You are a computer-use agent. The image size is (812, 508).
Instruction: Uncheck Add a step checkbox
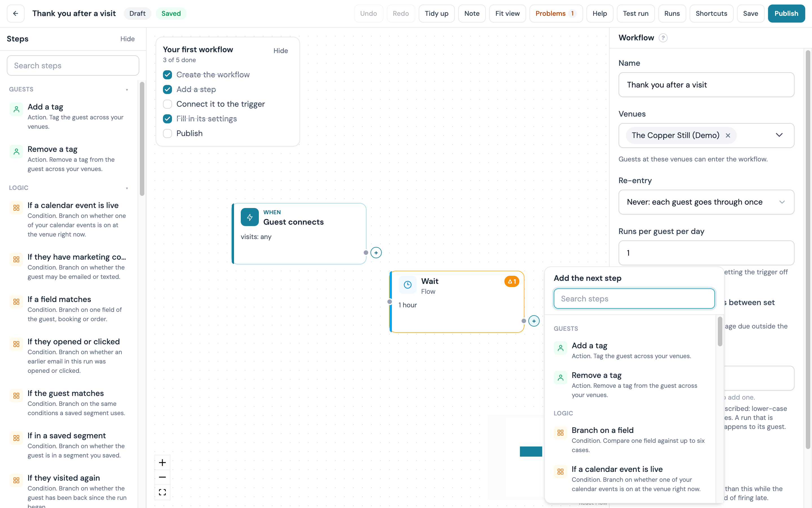coord(167,89)
